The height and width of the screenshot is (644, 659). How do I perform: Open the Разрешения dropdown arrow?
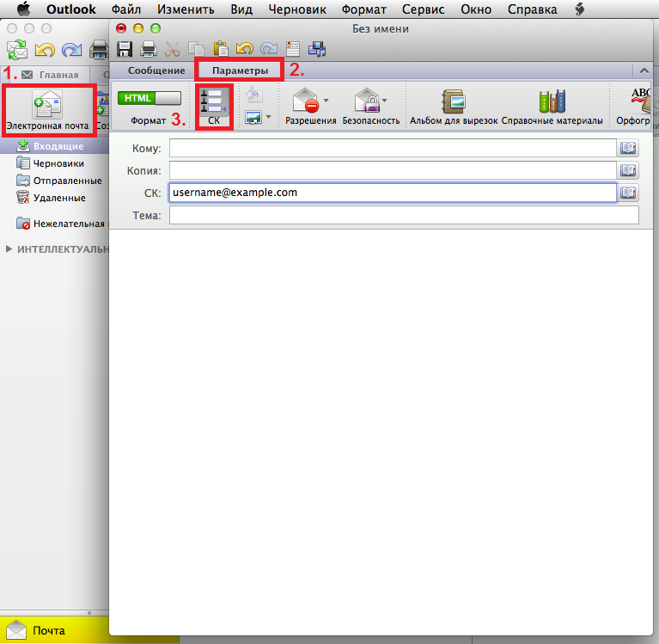pos(326,101)
